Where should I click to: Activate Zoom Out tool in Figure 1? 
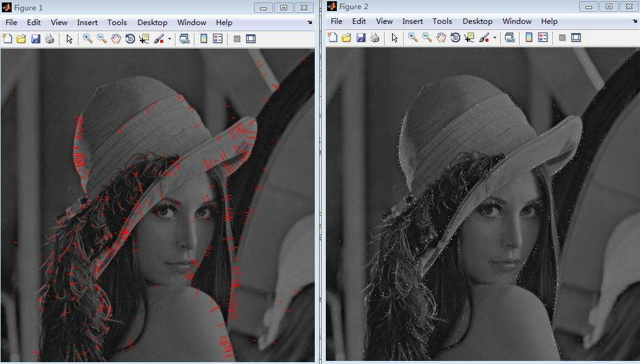coord(102,39)
